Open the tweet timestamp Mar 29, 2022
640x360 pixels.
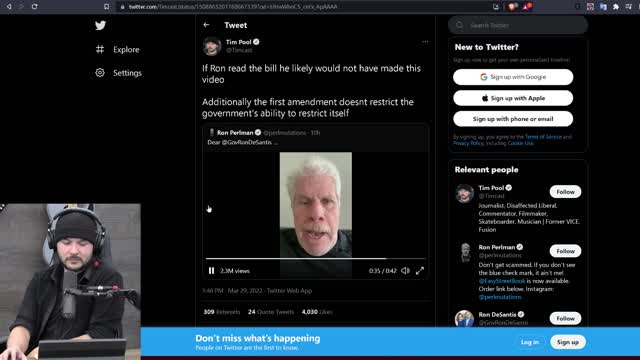pyautogui.click(x=245, y=291)
